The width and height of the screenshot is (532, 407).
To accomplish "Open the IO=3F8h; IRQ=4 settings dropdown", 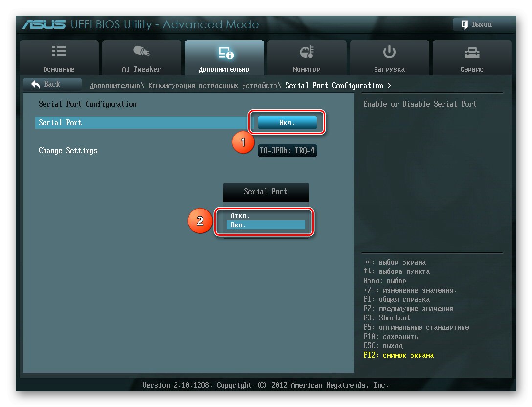I will tap(288, 150).
